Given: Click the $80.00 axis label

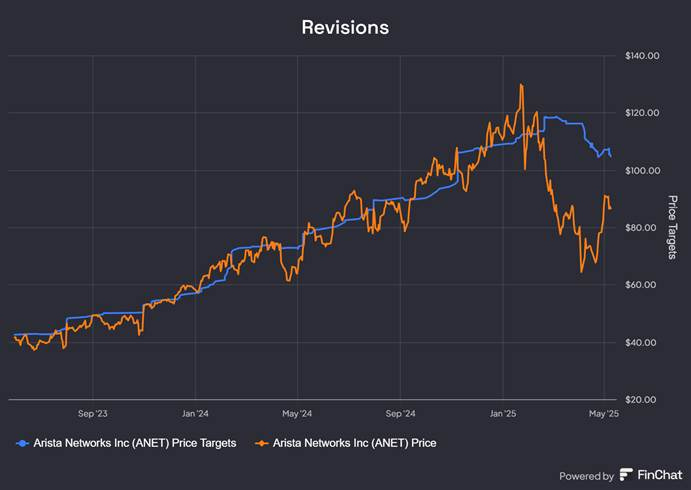Looking at the screenshot, I should (x=640, y=228).
